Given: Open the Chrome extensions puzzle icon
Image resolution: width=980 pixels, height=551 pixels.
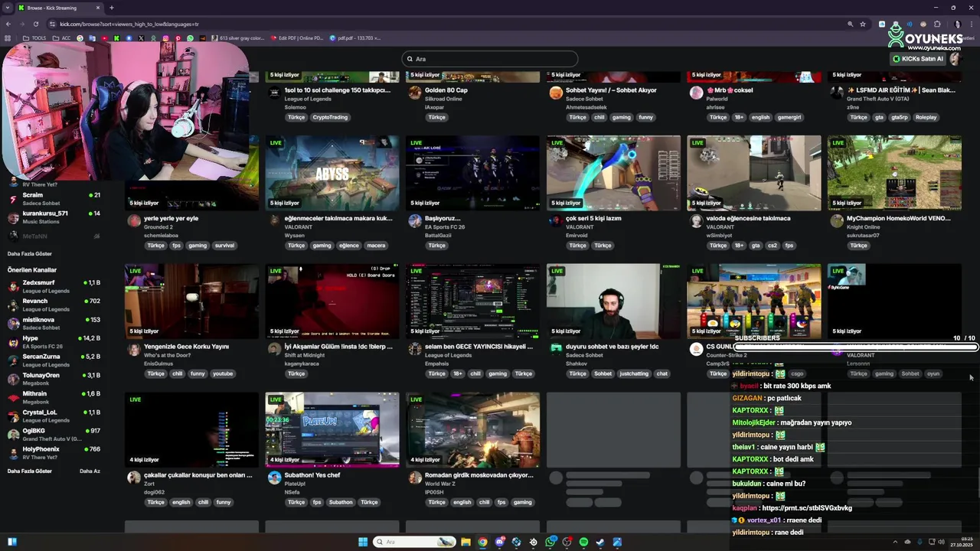Looking at the screenshot, I should tap(937, 24).
